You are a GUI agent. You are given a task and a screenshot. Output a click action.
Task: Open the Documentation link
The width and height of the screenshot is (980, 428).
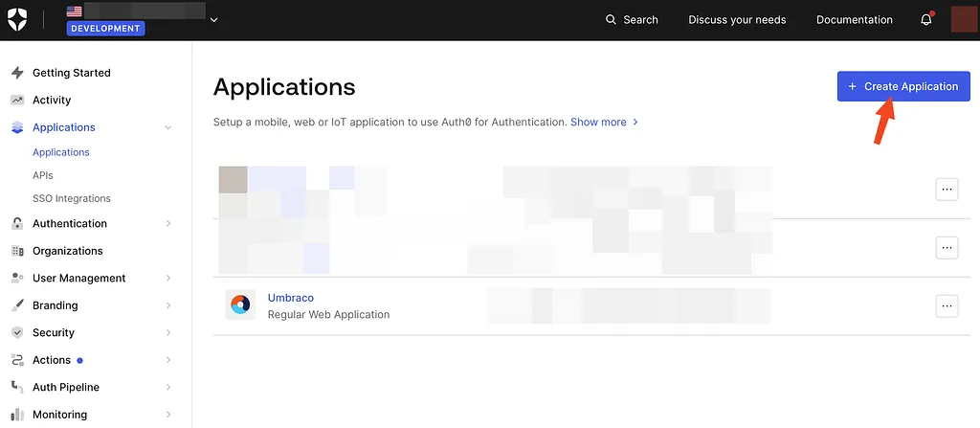click(855, 19)
